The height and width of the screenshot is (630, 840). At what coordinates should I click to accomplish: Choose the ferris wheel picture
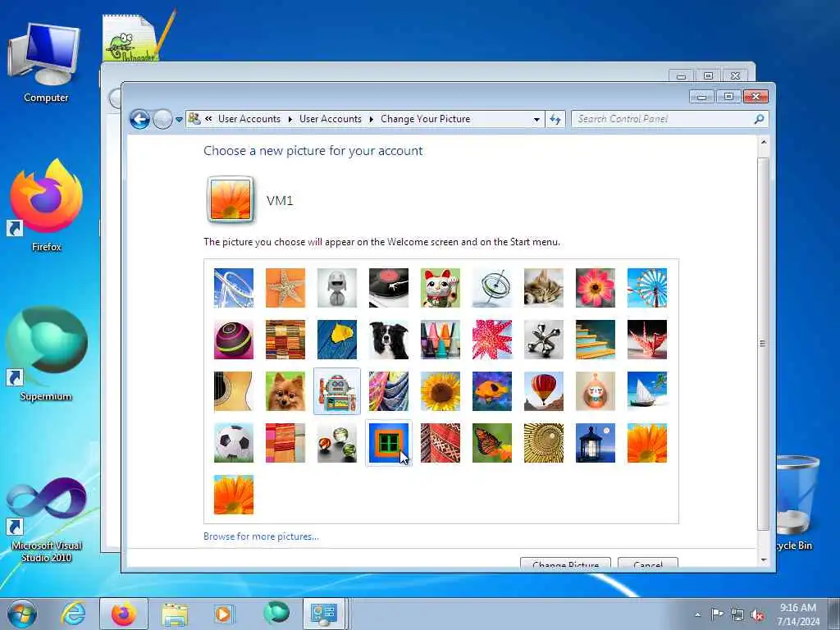(x=647, y=288)
